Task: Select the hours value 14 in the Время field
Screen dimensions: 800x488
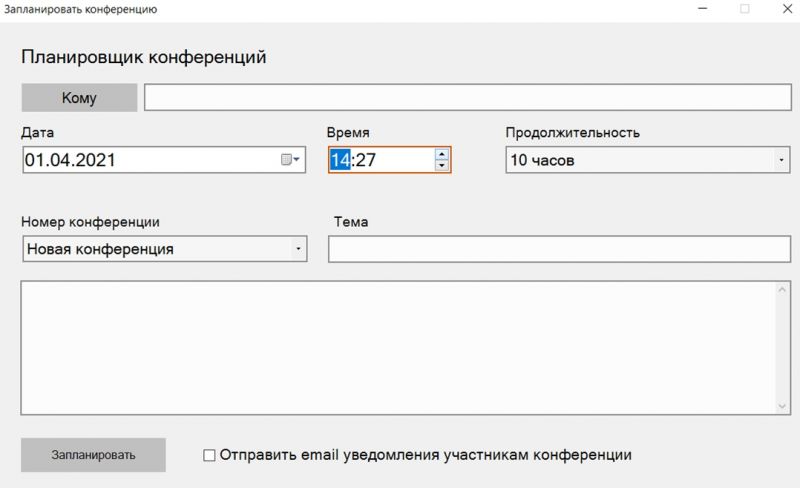Action: pos(340,160)
